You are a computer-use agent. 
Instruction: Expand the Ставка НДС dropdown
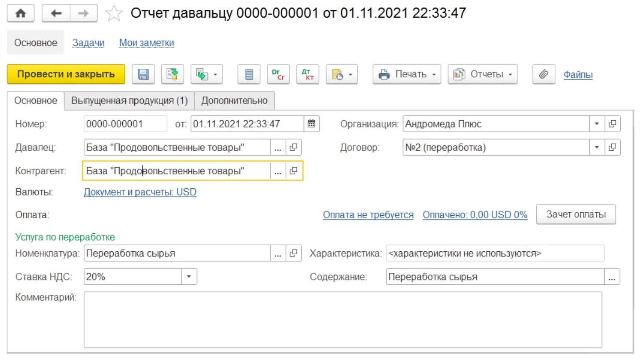189,277
